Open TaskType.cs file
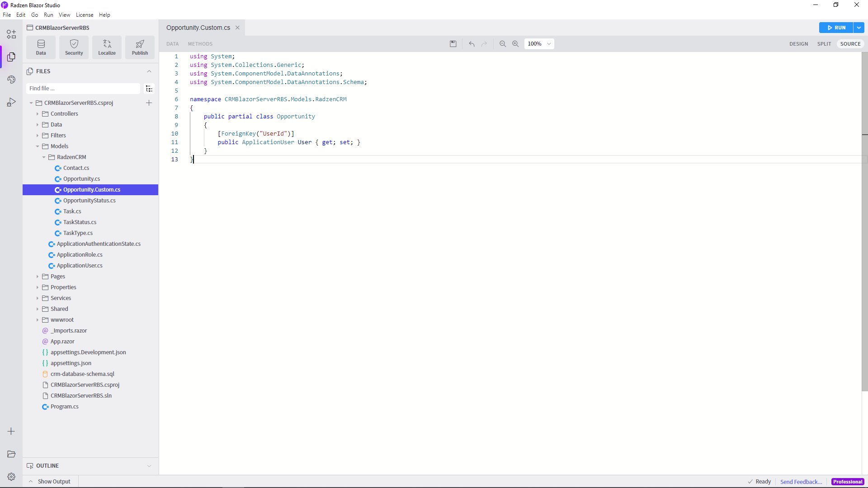This screenshot has height=488, width=868. click(78, 233)
